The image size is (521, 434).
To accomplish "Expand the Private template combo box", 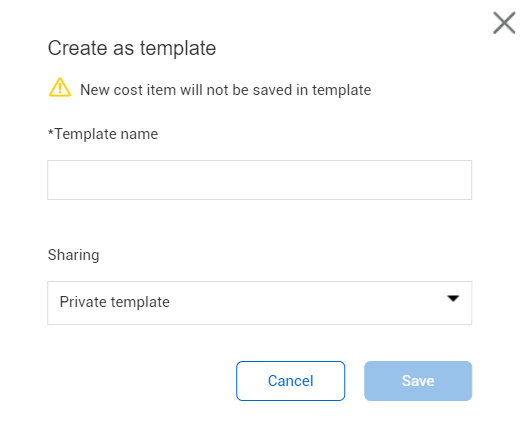I will tap(259, 303).
